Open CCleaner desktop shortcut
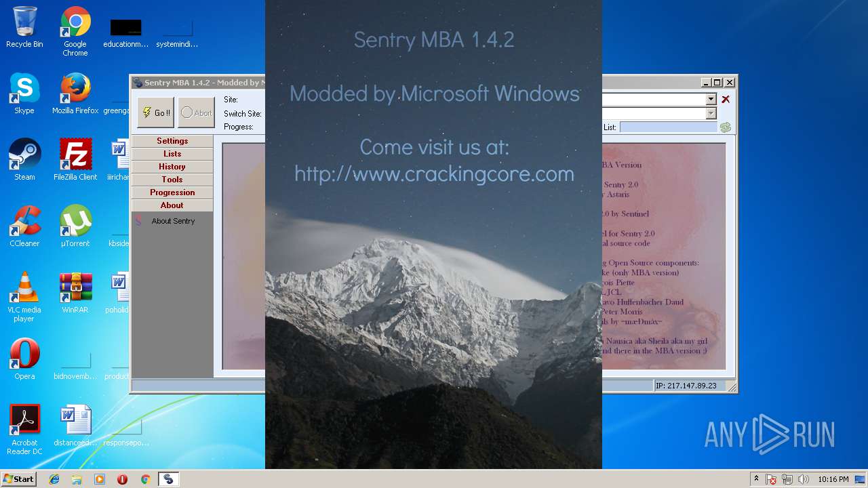 24,226
